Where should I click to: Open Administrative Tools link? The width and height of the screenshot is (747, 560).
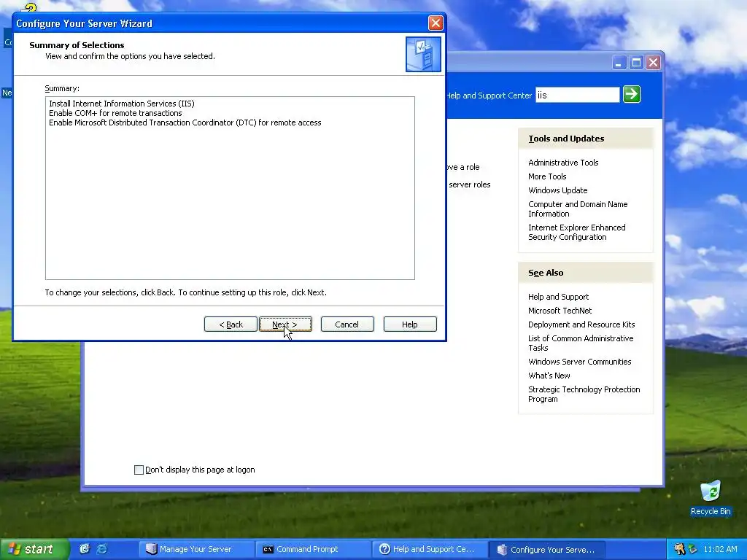pos(563,163)
